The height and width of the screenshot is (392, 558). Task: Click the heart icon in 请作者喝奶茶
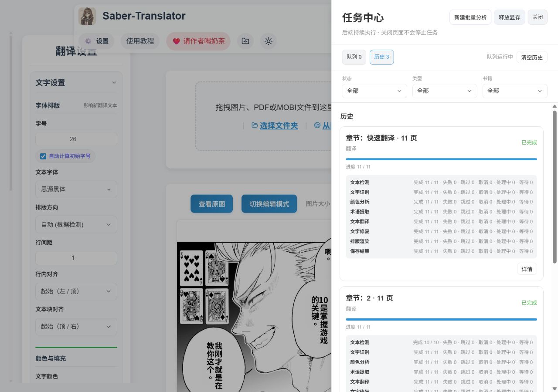tap(176, 41)
